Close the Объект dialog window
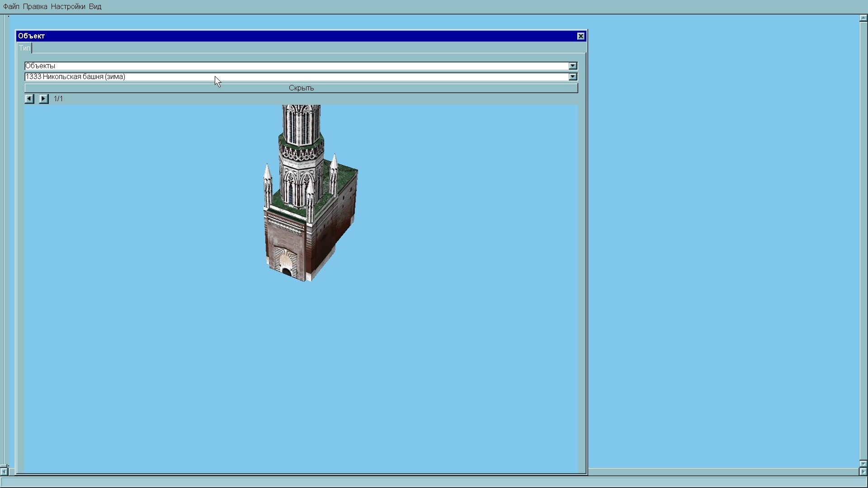Viewport: 868px width, 488px height. click(x=581, y=36)
